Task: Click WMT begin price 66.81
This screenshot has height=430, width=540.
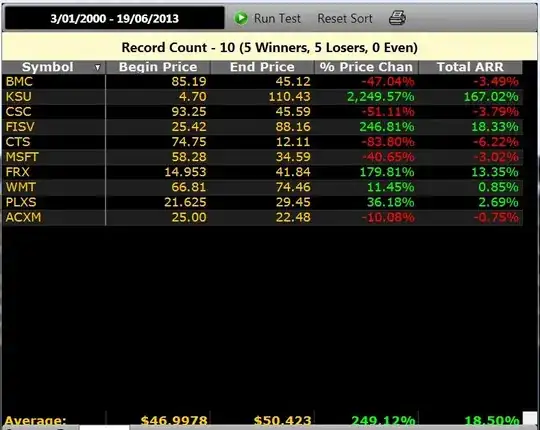Action: (189, 187)
